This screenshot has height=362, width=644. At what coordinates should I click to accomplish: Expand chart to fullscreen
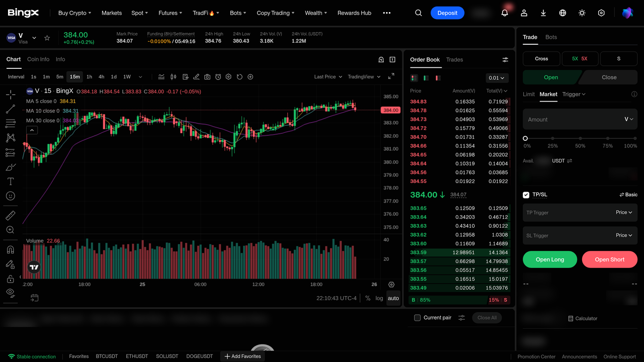tap(391, 76)
